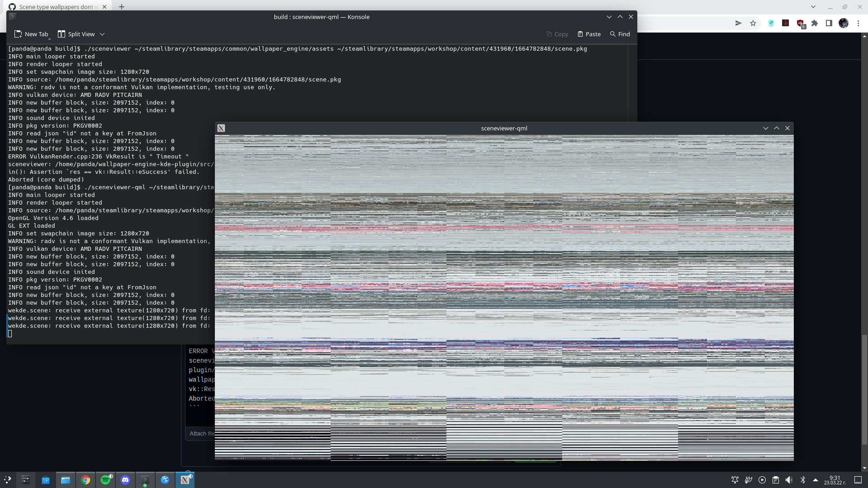Open the Dolphin file manager from the taskbar
Image resolution: width=868 pixels, height=488 pixels.
[66, 480]
